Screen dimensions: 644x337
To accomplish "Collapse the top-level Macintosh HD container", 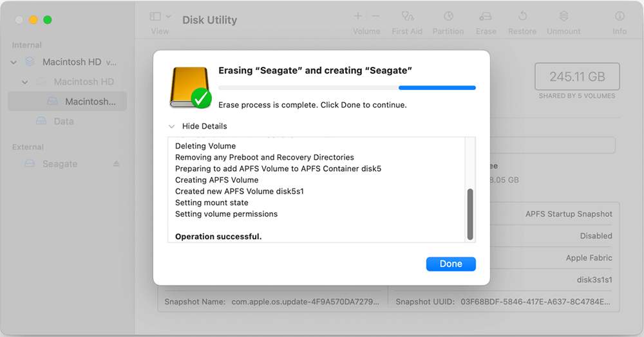I will point(14,62).
